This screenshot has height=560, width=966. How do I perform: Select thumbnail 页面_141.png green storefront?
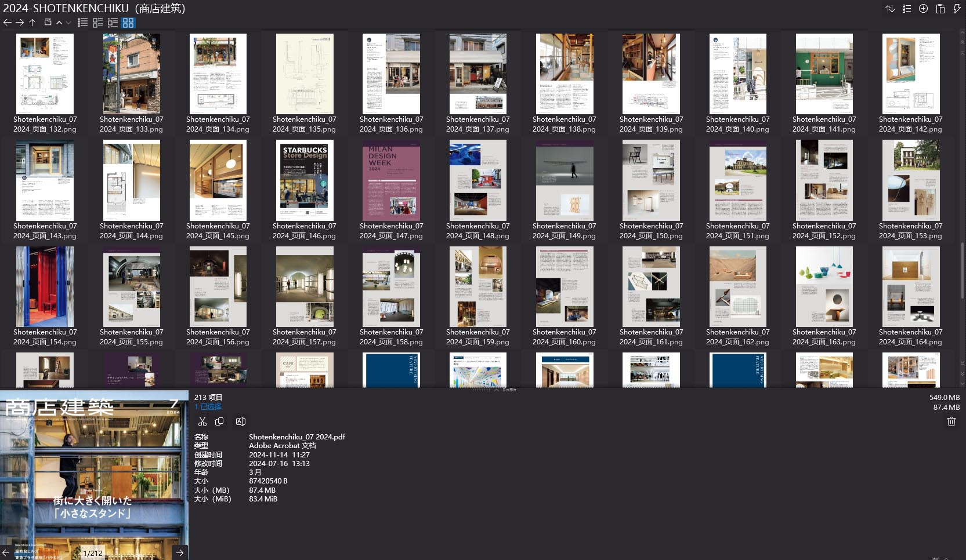click(x=824, y=74)
